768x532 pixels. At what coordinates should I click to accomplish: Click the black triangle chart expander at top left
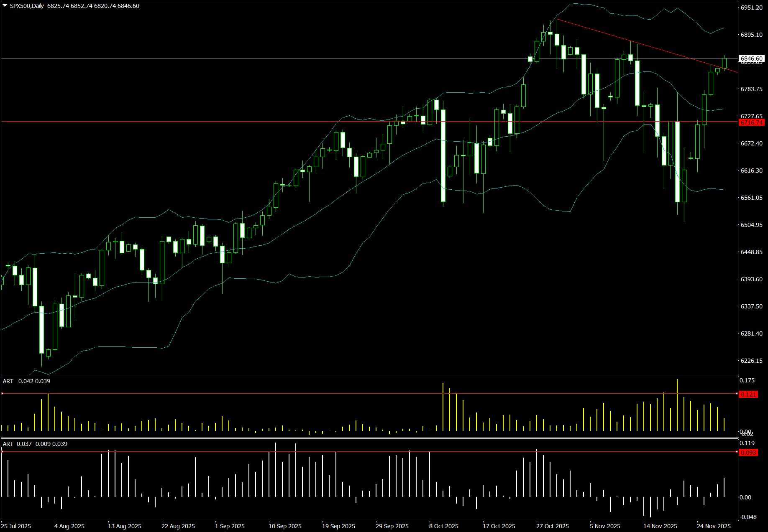click(x=4, y=6)
